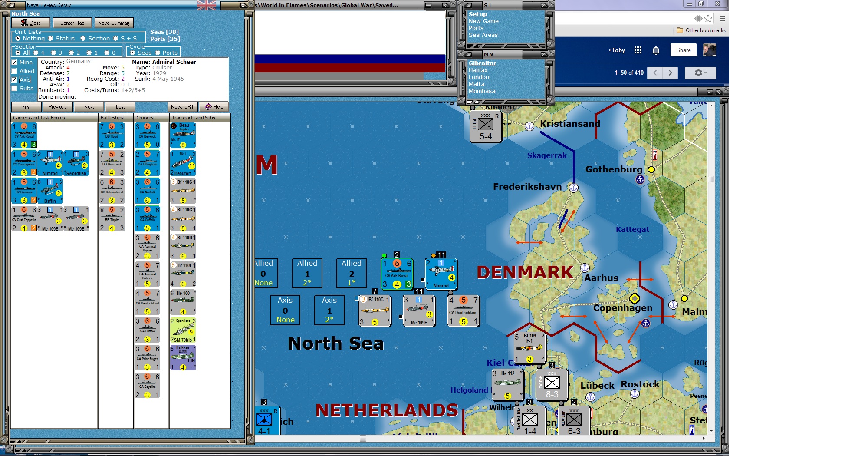Screen dimensions: 868x456
Task: Select section 4 radio button
Action: coord(36,53)
